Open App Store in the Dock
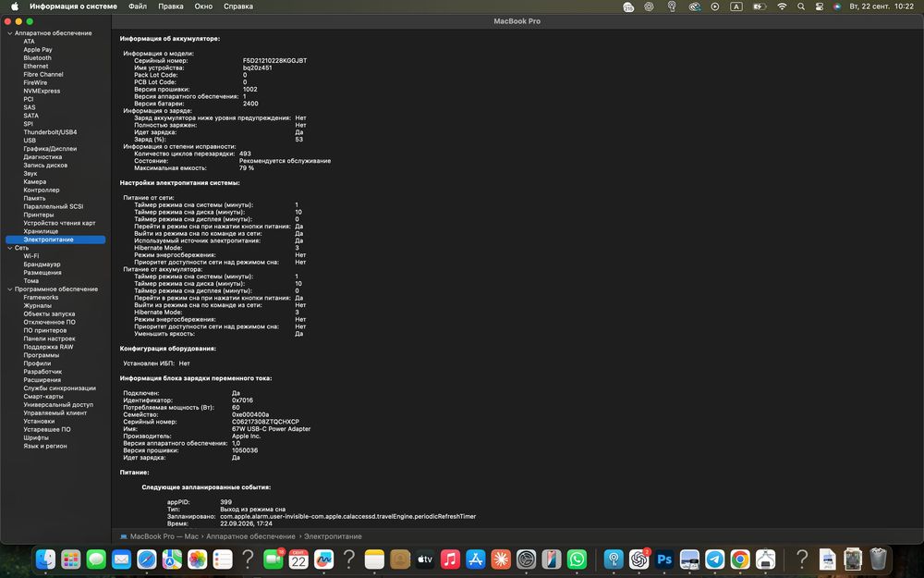This screenshot has height=578, width=924. point(476,560)
